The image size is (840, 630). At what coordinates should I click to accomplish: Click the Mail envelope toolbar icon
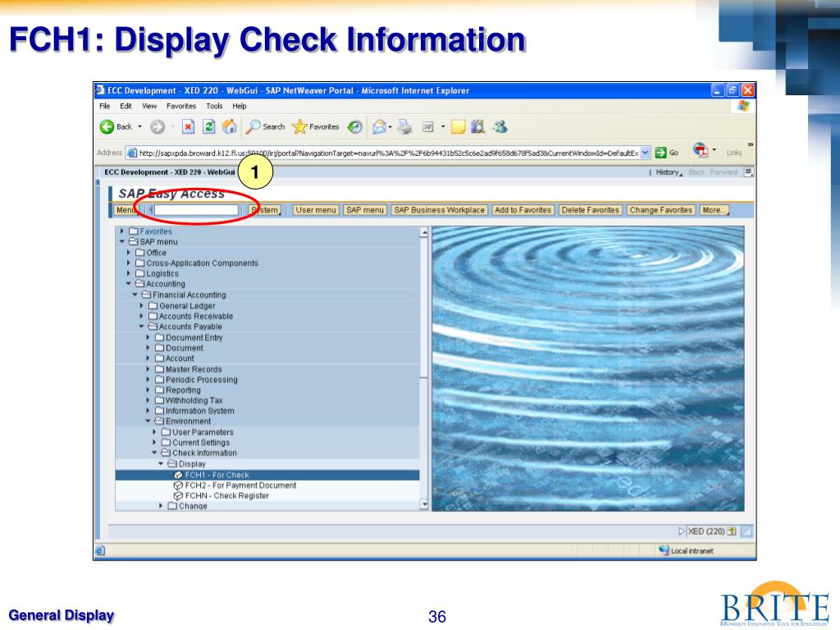[x=379, y=127]
